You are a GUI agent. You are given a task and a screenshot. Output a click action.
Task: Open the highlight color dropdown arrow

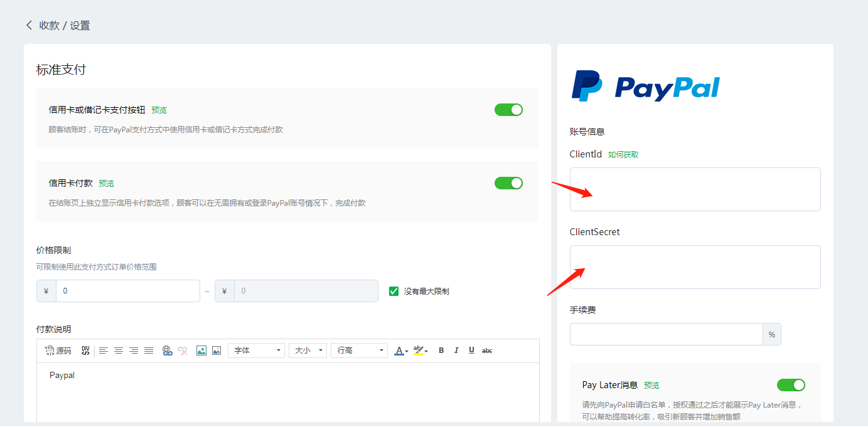click(427, 351)
